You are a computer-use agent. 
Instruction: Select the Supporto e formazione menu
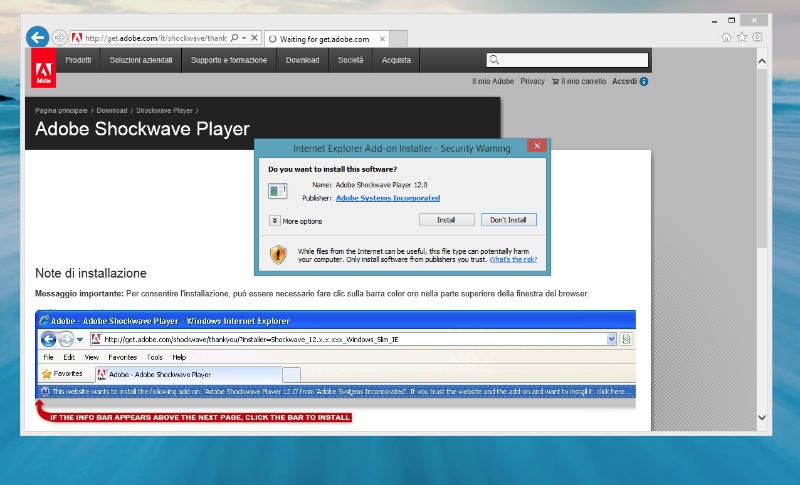point(229,60)
